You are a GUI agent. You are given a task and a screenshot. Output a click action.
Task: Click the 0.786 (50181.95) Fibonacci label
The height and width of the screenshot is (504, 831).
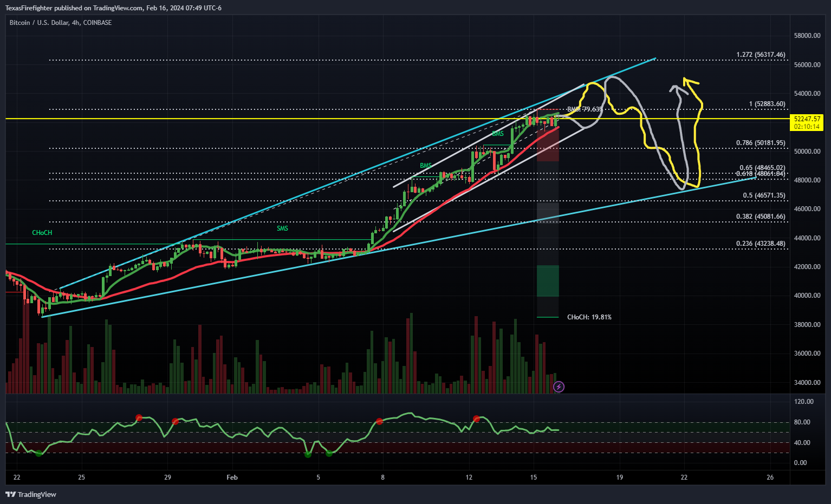coord(761,143)
